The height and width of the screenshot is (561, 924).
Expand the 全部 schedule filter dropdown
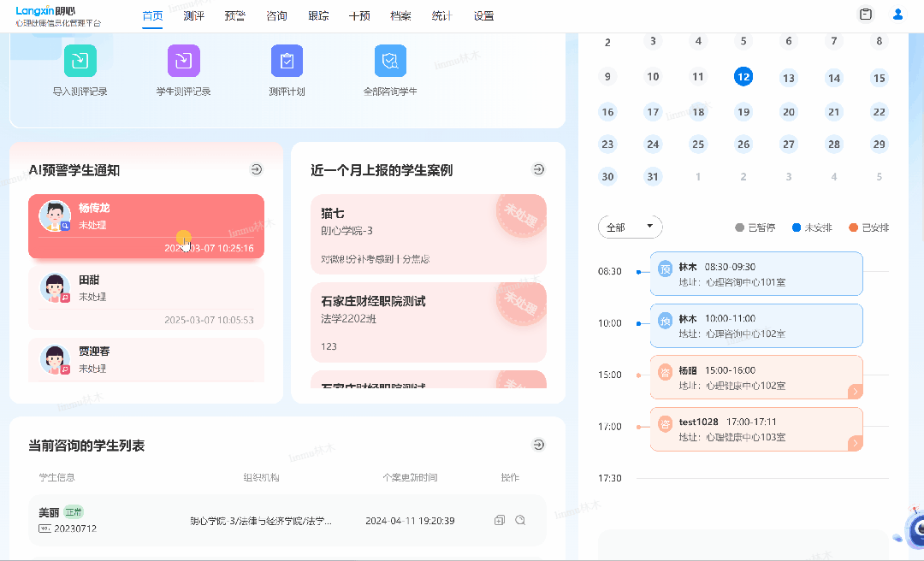tap(630, 227)
